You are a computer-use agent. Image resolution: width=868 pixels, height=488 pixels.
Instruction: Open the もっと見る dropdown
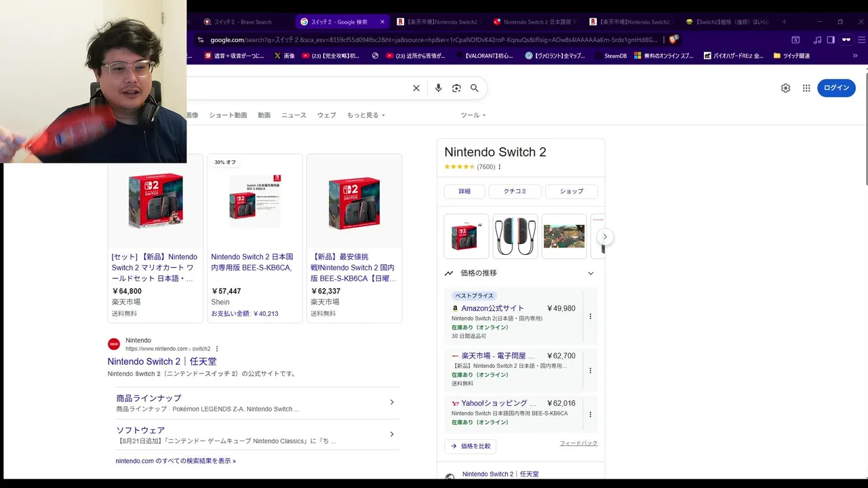point(366,115)
